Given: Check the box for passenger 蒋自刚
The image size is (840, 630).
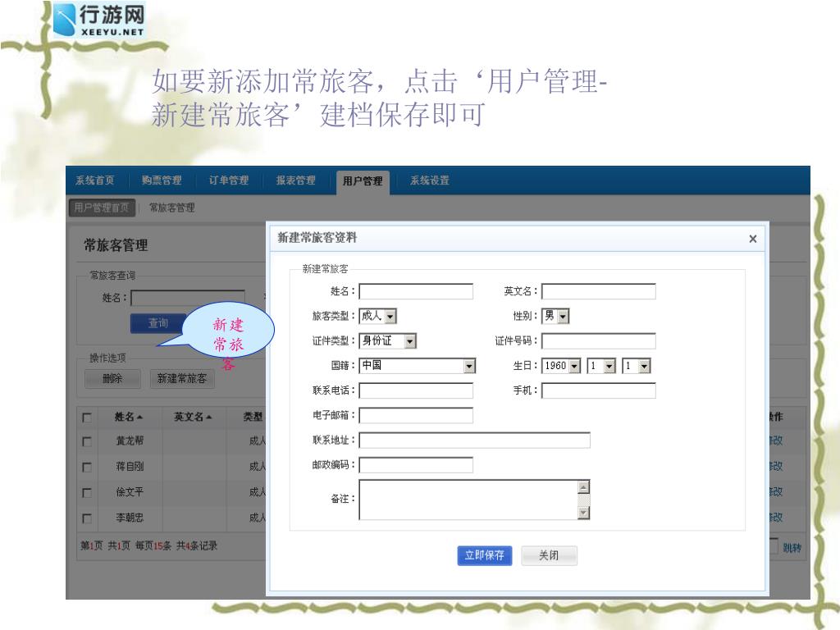Looking at the screenshot, I should [x=87, y=467].
